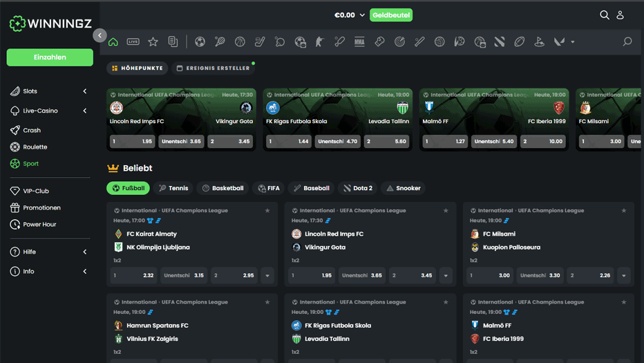Open the Höhepunkte highlights button
This screenshot has width=644, height=363.
point(138,68)
